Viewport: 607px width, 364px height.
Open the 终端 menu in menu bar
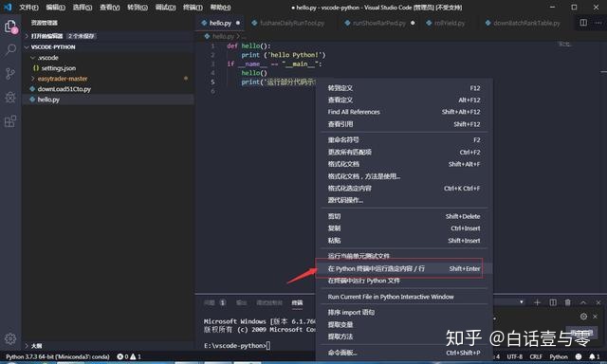coord(193,8)
